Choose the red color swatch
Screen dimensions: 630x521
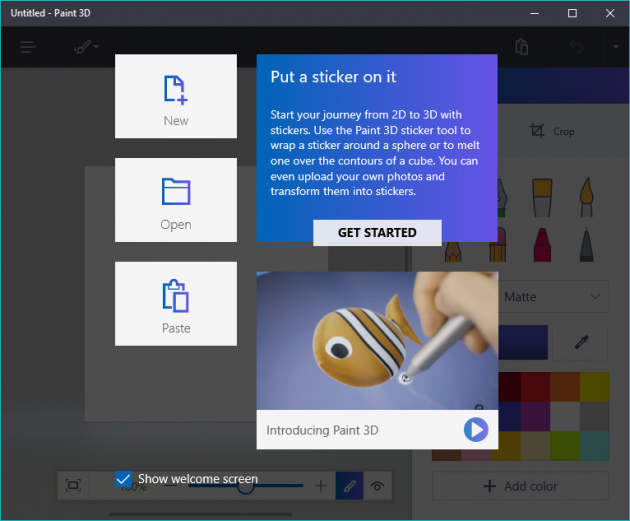click(x=535, y=387)
